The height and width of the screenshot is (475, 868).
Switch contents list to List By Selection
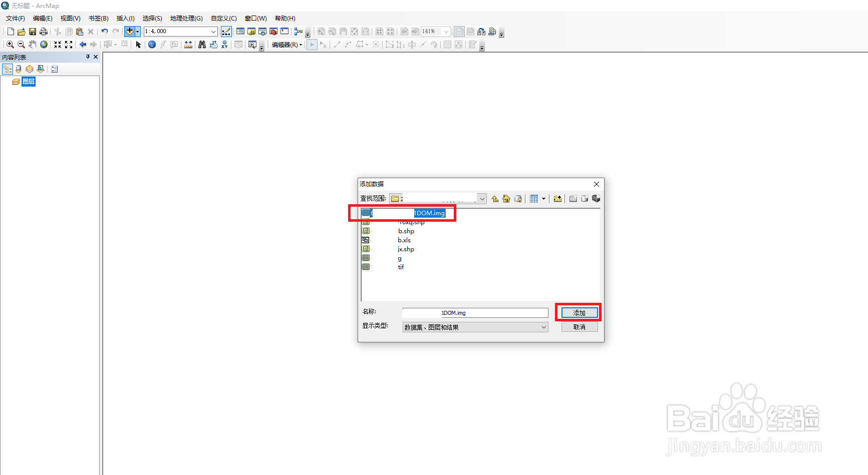(41, 69)
